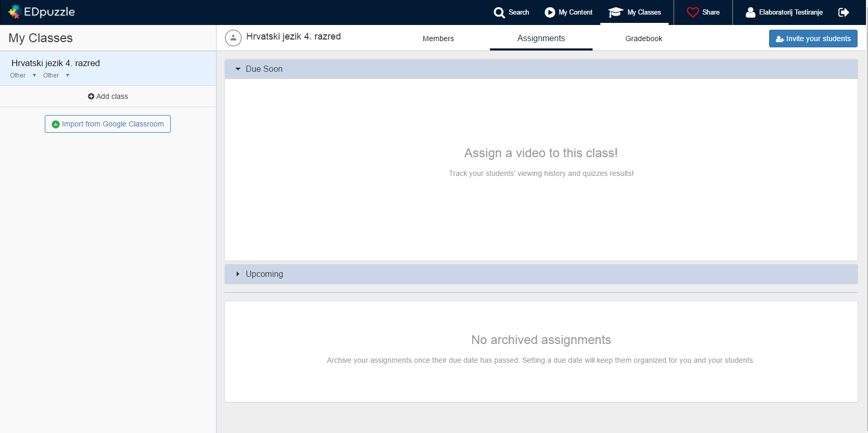Click the graduation cap My Classes icon
Image resolution: width=868 pixels, height=433 pixels.
pos(615,12)
